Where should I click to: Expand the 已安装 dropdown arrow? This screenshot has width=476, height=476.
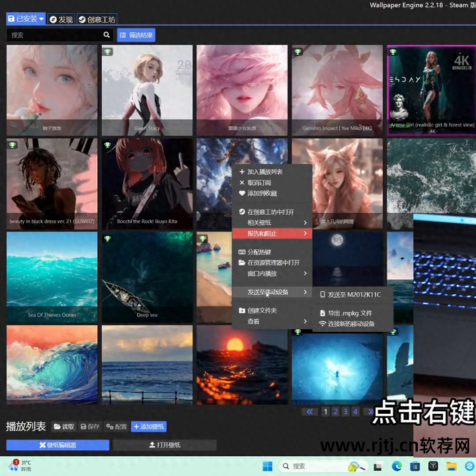tap(41, 19)
